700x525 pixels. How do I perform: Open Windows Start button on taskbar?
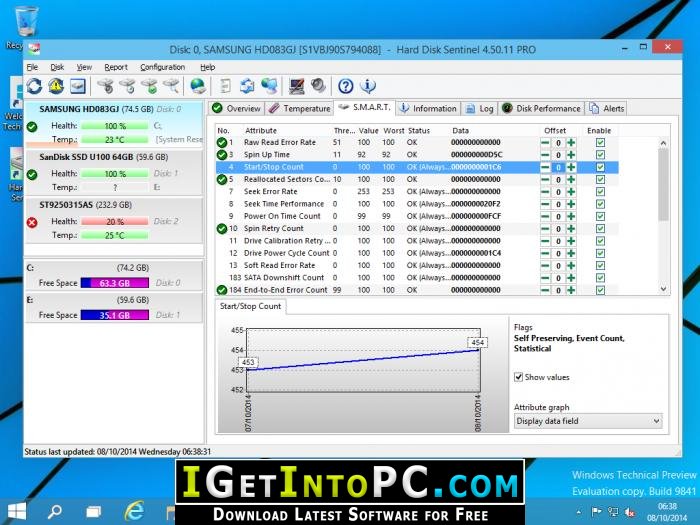[17, 511]
